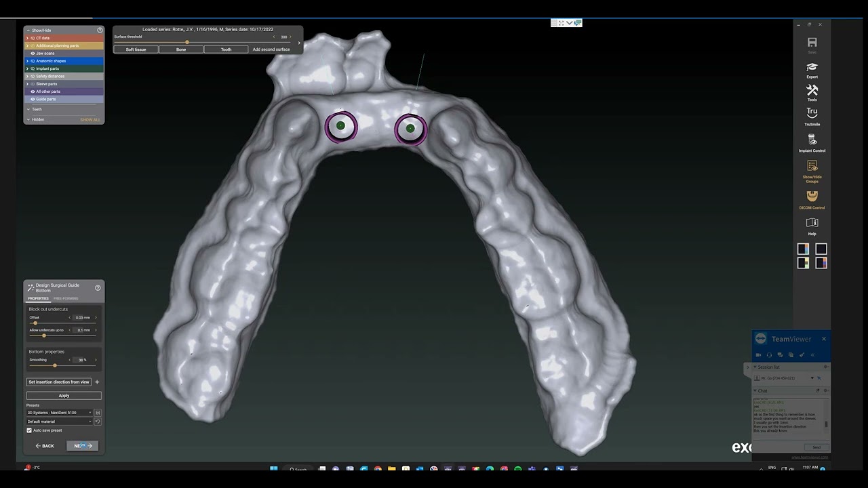Open the DICOM Control icon
Screen dimensions: 868x488
click(812, 196)
